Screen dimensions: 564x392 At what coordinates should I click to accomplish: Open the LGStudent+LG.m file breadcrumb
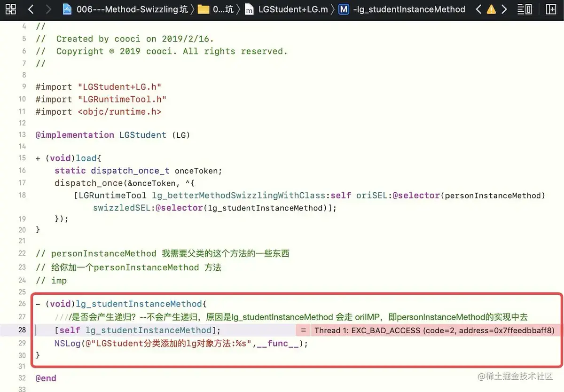pyautogui.click(x=287, y=9)
